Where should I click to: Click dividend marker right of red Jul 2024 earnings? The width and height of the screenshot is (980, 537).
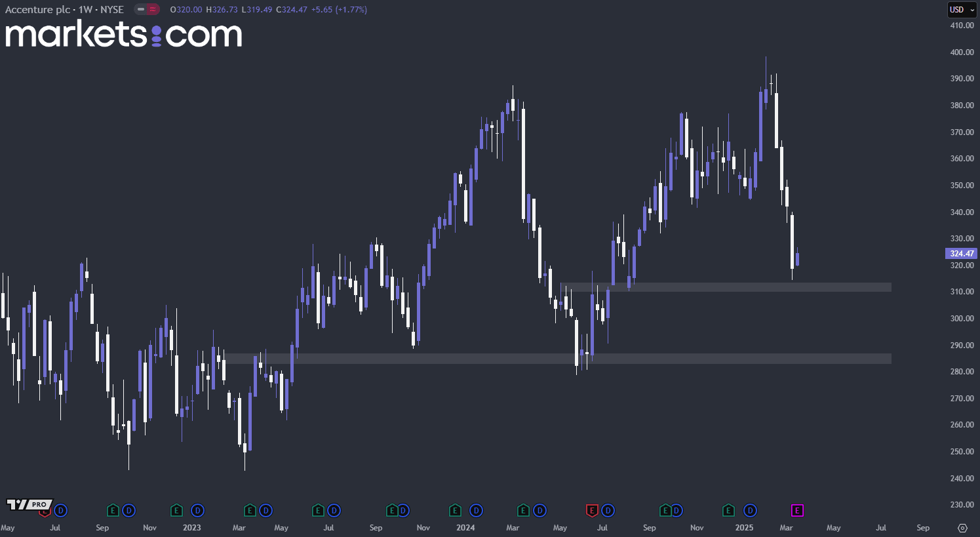[608, 510]
